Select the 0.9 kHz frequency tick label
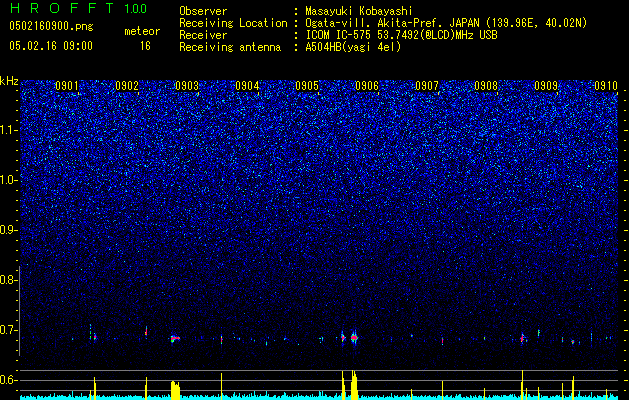Screen dimensions: 629x400 tap(8, 230)
